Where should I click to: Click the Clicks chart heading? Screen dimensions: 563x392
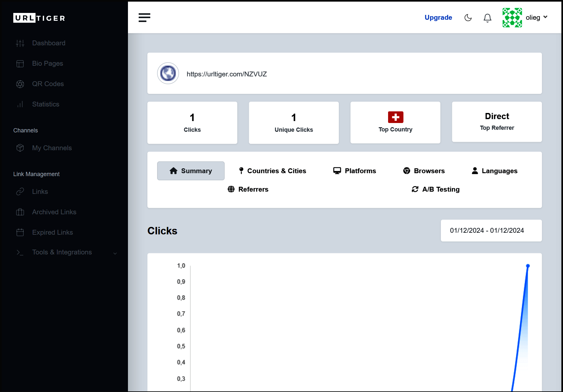[x=162, y=231]
